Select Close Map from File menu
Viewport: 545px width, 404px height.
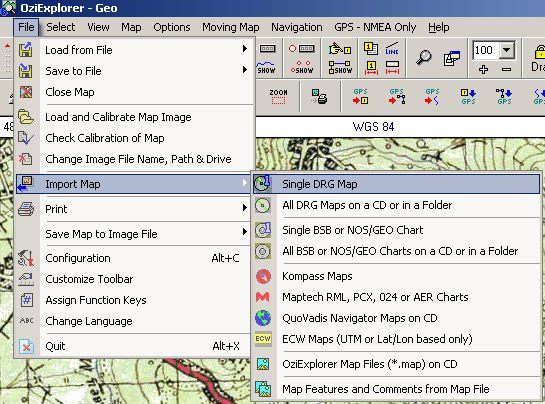tap(134, 92)
